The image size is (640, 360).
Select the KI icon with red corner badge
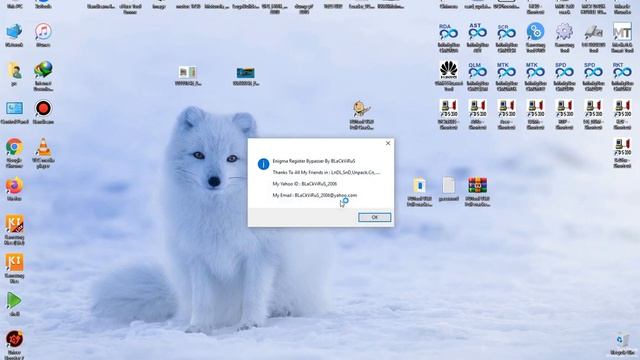14,230
